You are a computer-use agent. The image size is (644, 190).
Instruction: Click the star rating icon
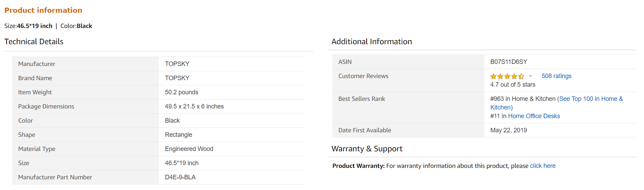coord(507,76)
